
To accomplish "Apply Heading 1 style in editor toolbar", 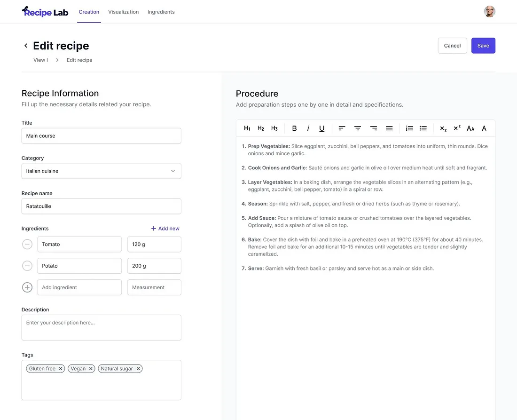I will coord(247,128).
